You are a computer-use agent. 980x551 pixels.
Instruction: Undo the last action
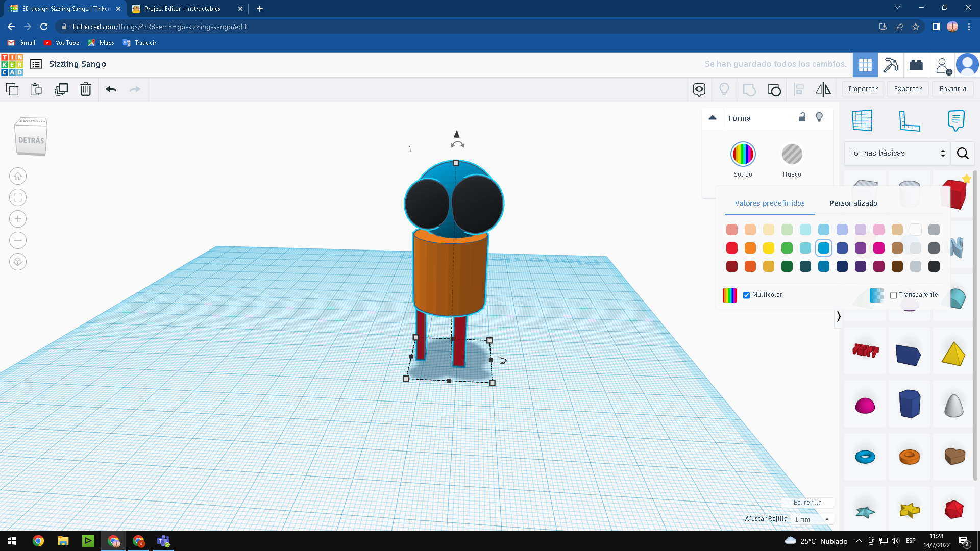[x=111, y=89]
